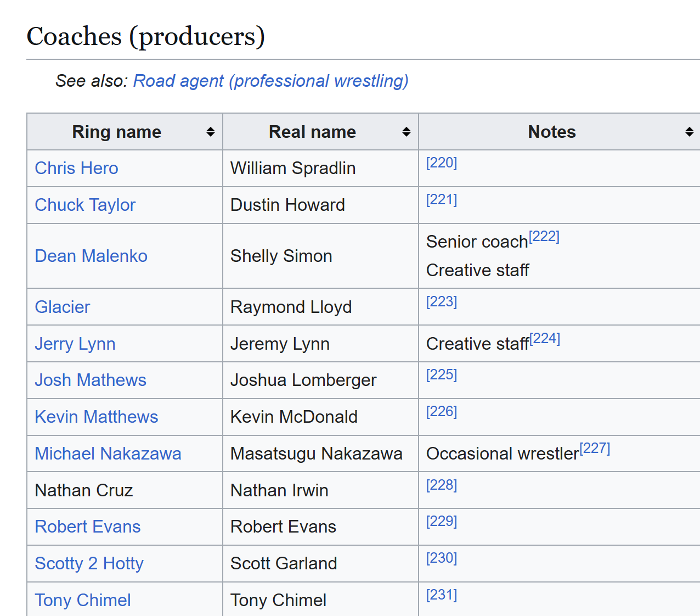700x616 pixels.
Task: Click the Jeremy Lynn cell
Action: tap(320, 344)
